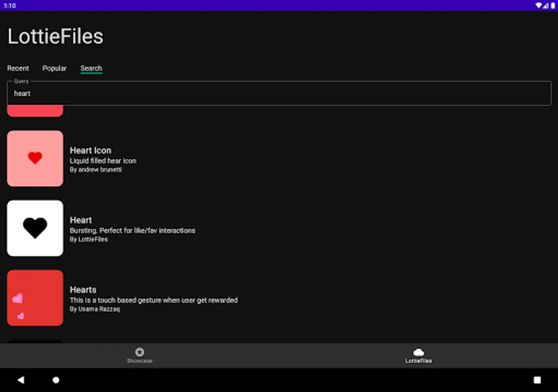This screenshot has height=392, width=558.
Task: Click 'Bursting. Perfect for like/fav interactions' text
Action: [x=133, y=230]
